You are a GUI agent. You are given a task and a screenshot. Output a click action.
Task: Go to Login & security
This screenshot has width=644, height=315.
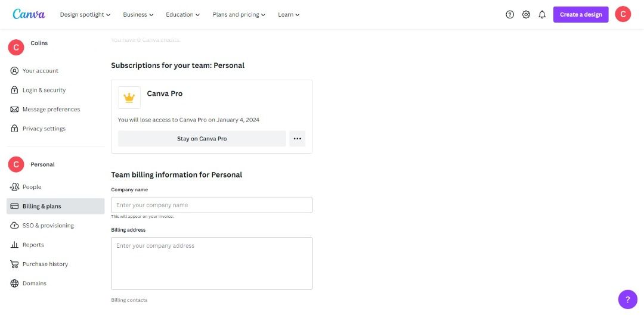coord(44,90)
